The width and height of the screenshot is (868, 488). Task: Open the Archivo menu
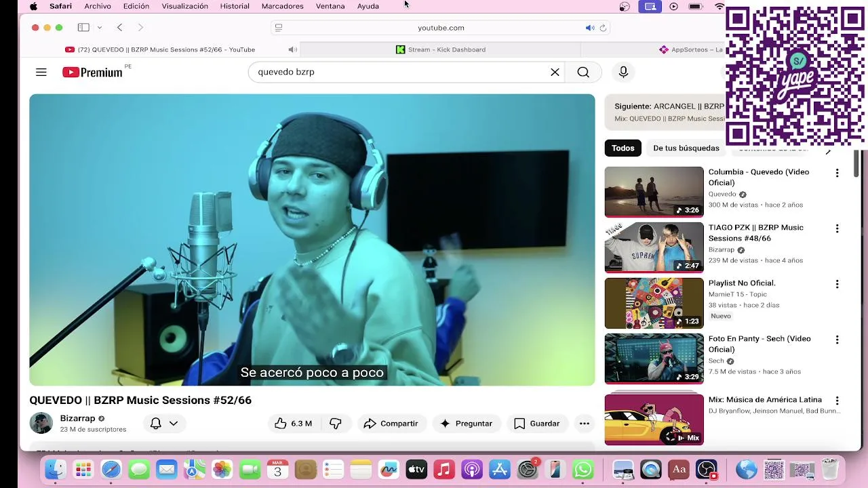pos(98,6)
